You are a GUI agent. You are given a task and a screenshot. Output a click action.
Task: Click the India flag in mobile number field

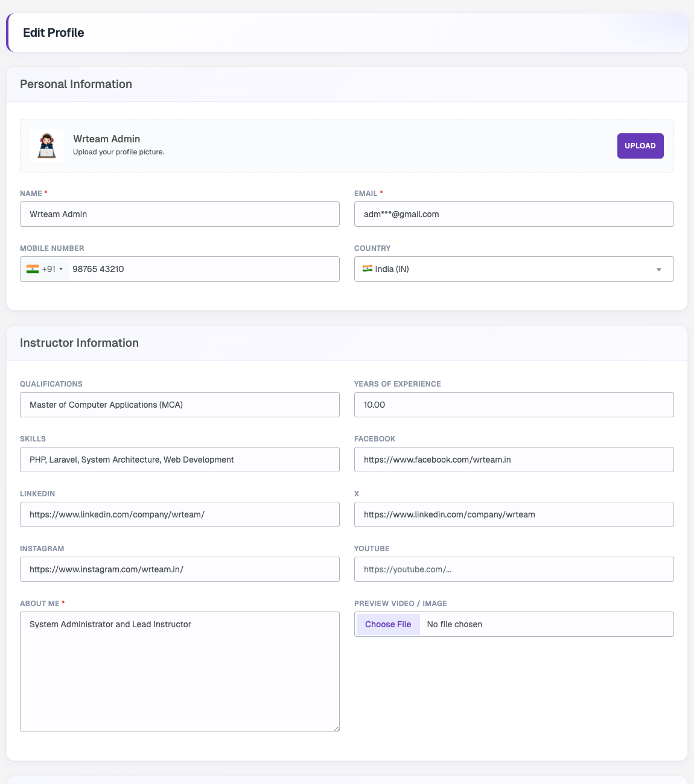(33, 269)
